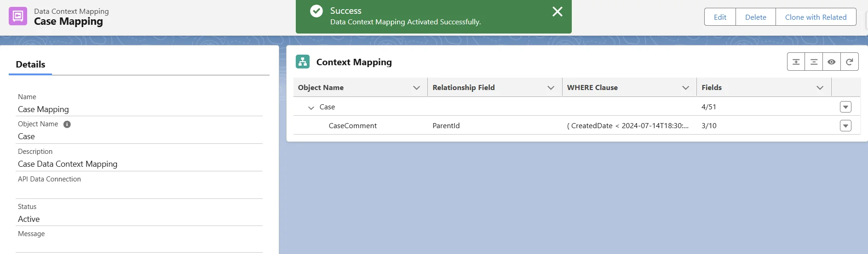The width and height of the screenshot is (868, 254).
Task: Click the expand all rows icon
Action: [x=796, y=62]
